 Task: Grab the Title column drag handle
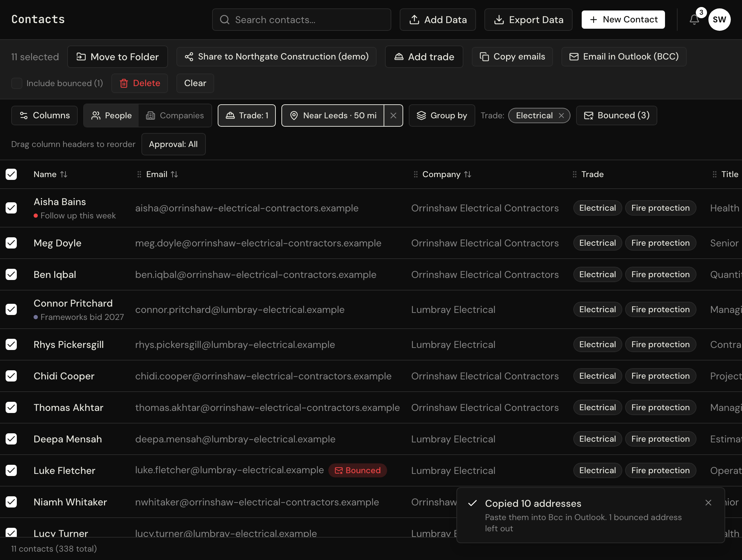[x=714, y=174]
